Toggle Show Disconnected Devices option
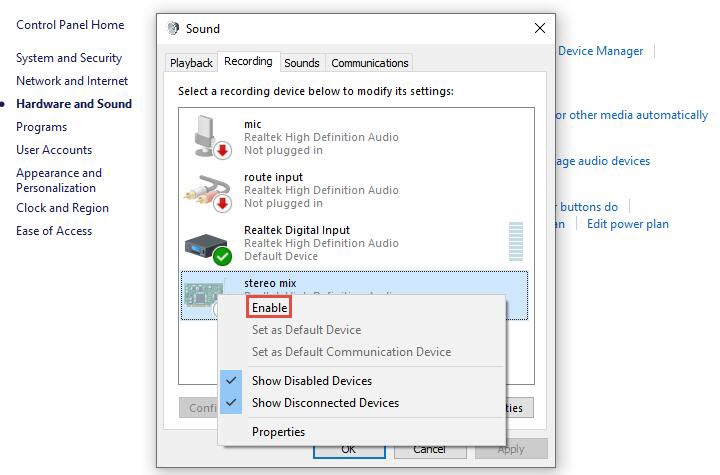 point(325,403)
